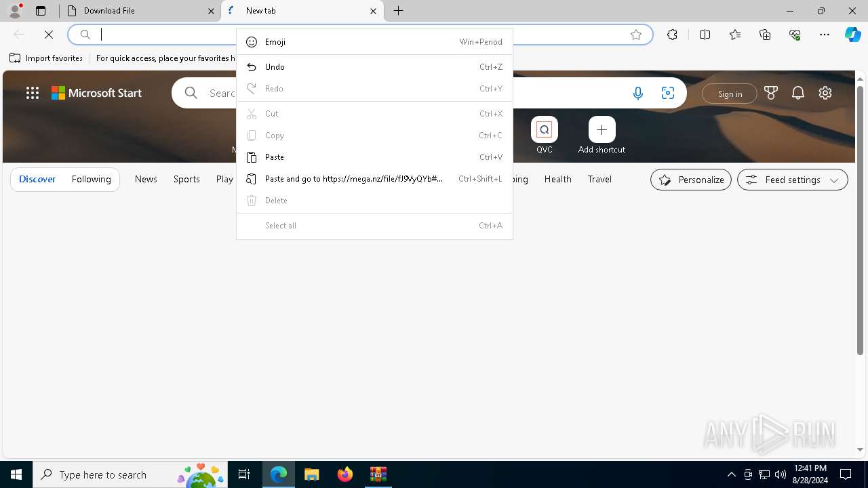868x488 pixels.
Task: Start a voice search with the microphone
Action: click(x=637, y=94)
